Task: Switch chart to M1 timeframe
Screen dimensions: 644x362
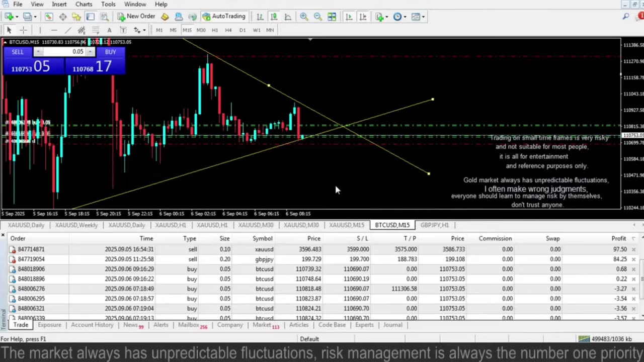Action: pos(159,30)
